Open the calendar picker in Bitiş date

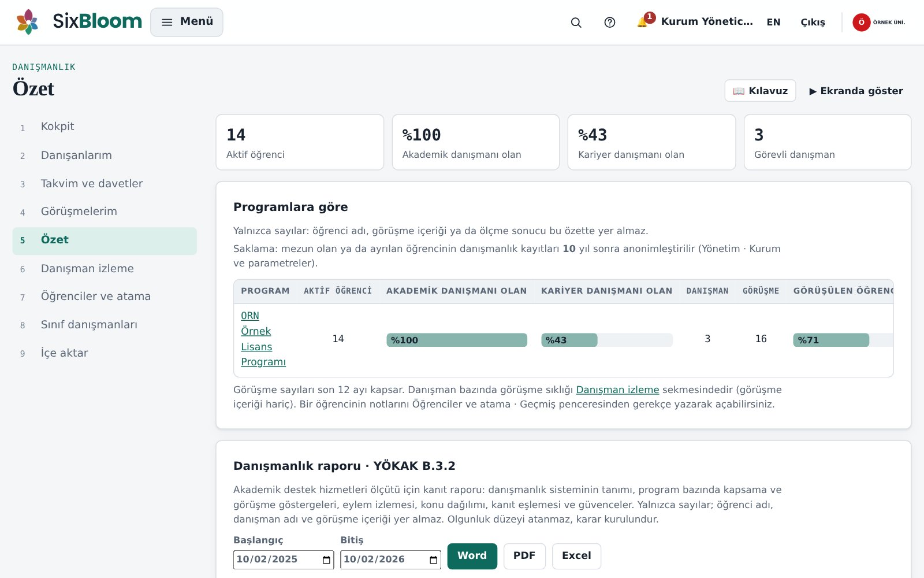pos(434,560)
